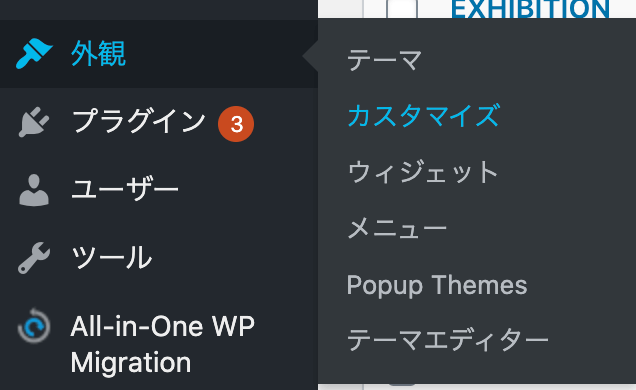
Task: Launch テーマエディター from the submenu
Action: [448, 340]
